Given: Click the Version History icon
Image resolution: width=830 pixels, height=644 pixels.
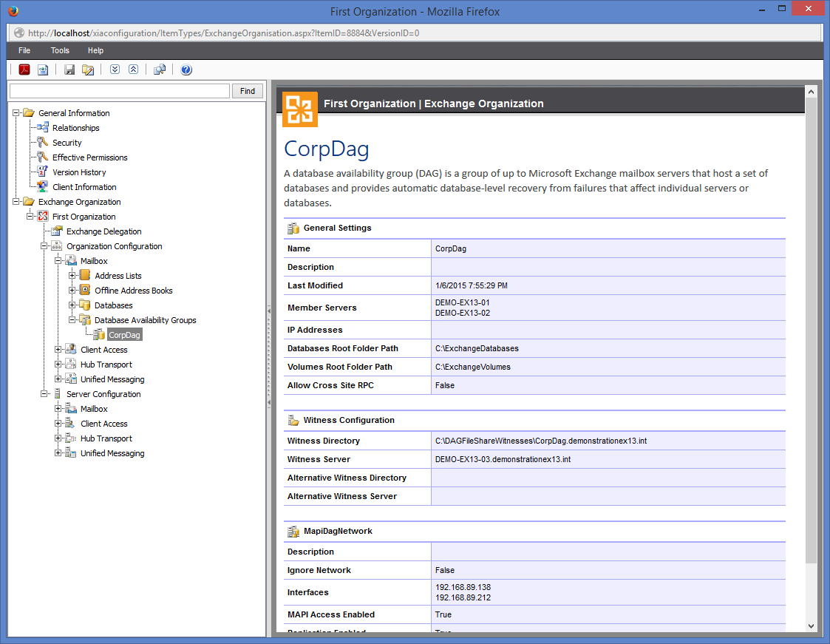Looking at the screenshot, I should tap(43, 172).
